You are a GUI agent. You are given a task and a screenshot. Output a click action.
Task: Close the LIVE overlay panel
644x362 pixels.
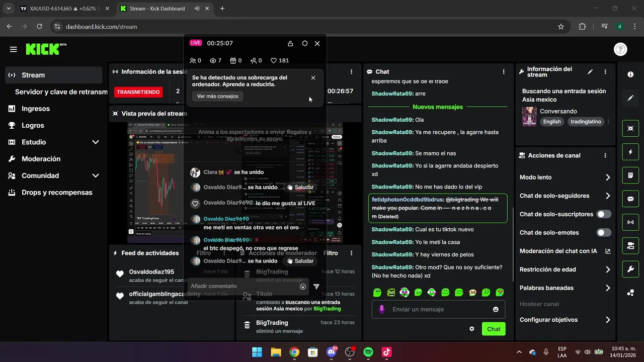317,44
